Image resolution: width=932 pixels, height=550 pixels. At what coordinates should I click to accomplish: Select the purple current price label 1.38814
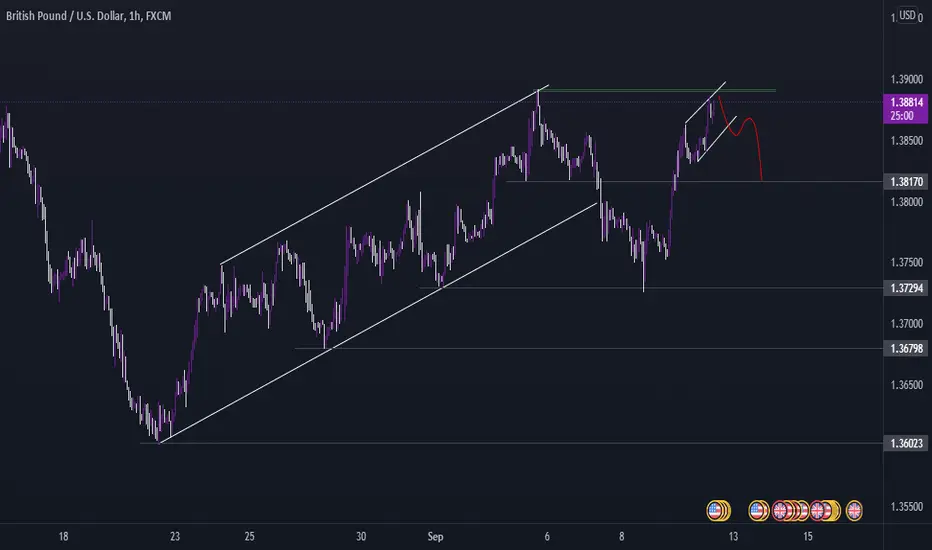click(906, 109)
